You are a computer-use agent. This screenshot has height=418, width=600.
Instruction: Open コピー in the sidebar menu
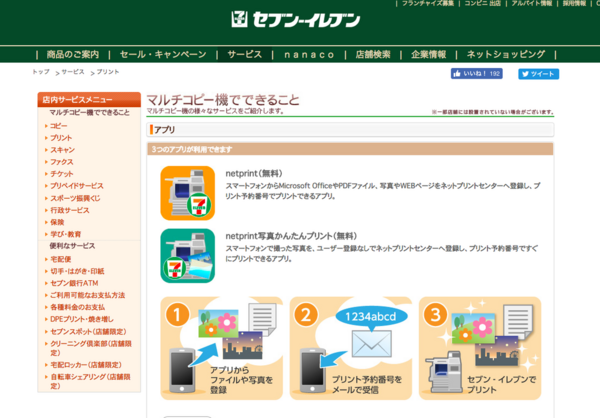(x=59, y=126)
